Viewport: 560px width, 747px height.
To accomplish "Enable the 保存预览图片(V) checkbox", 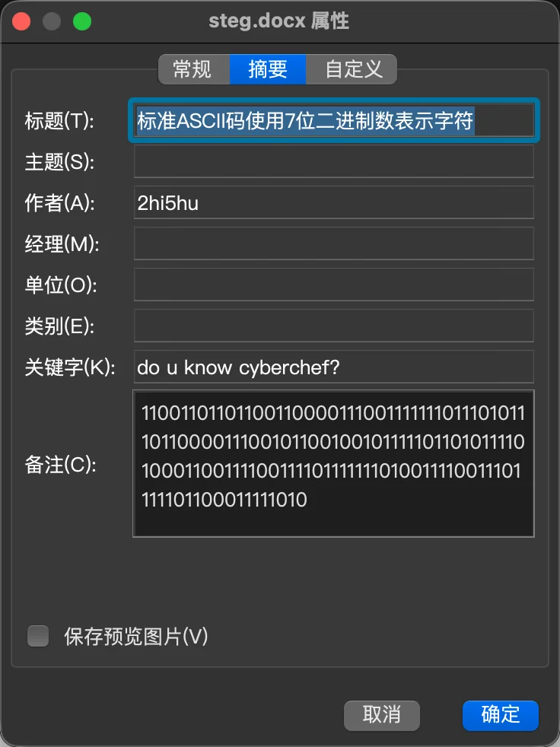I will click(38, 636).
